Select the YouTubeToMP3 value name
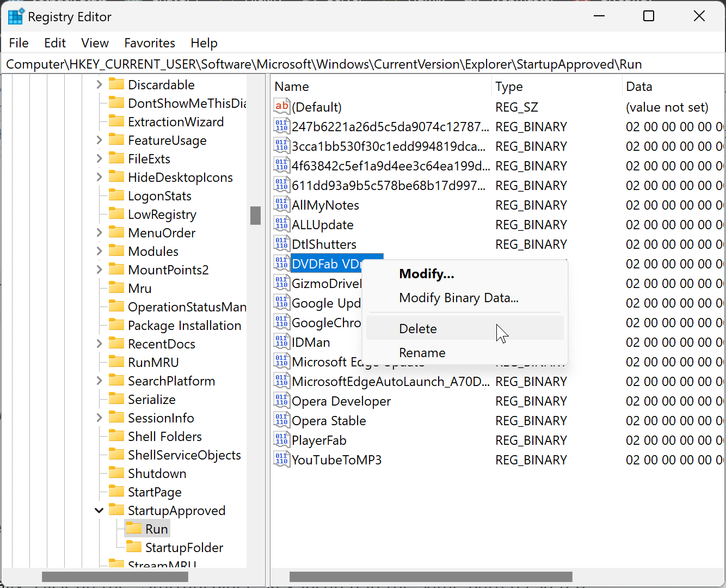 coord(336,460)
